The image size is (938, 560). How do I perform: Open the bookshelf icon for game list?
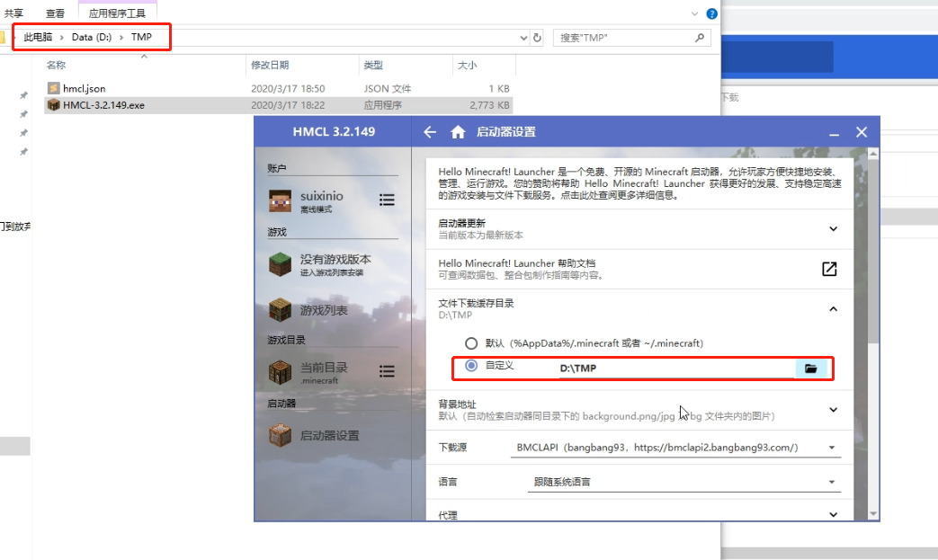pyautogui.click(x=280, y=309)
